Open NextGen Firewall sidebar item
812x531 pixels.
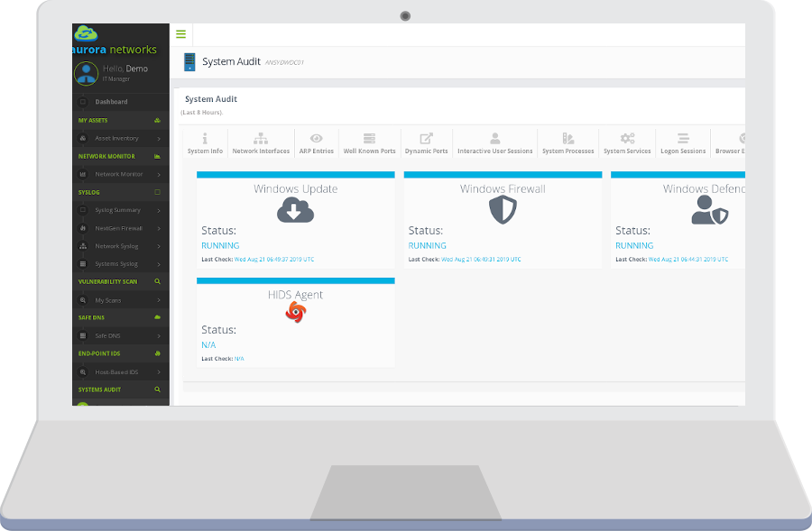click(121, 228)
